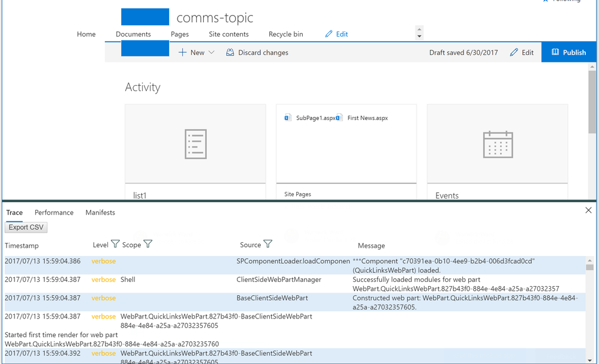Click the page vertical scrollbar thumb

tap(592, 101)
